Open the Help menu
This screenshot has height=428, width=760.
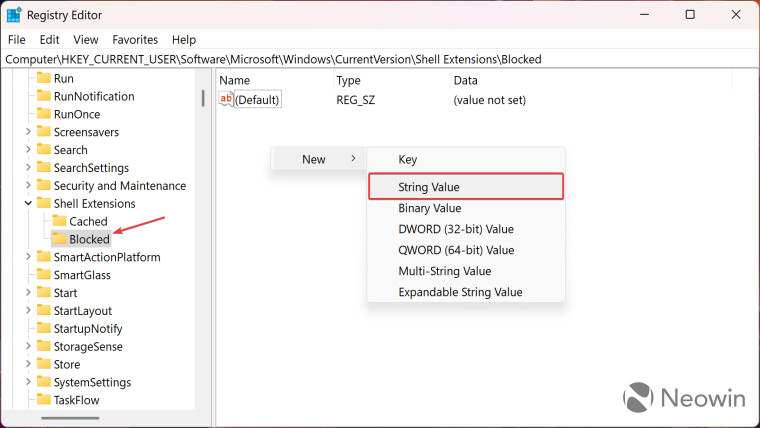[x=184, y=40]
